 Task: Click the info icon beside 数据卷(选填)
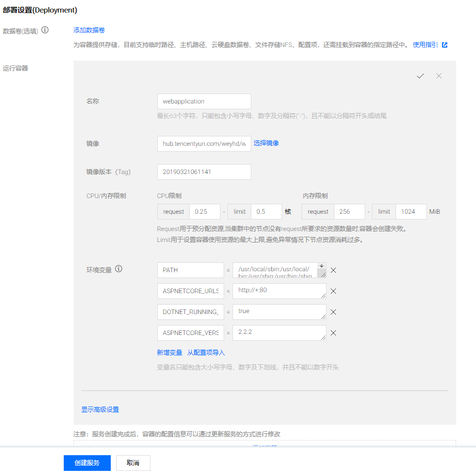coord(45,30)
